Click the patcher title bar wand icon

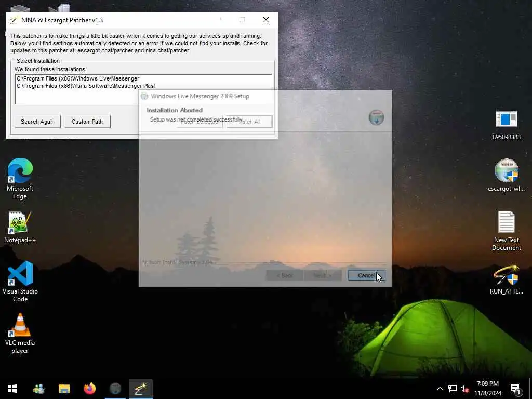coord(14,20)
